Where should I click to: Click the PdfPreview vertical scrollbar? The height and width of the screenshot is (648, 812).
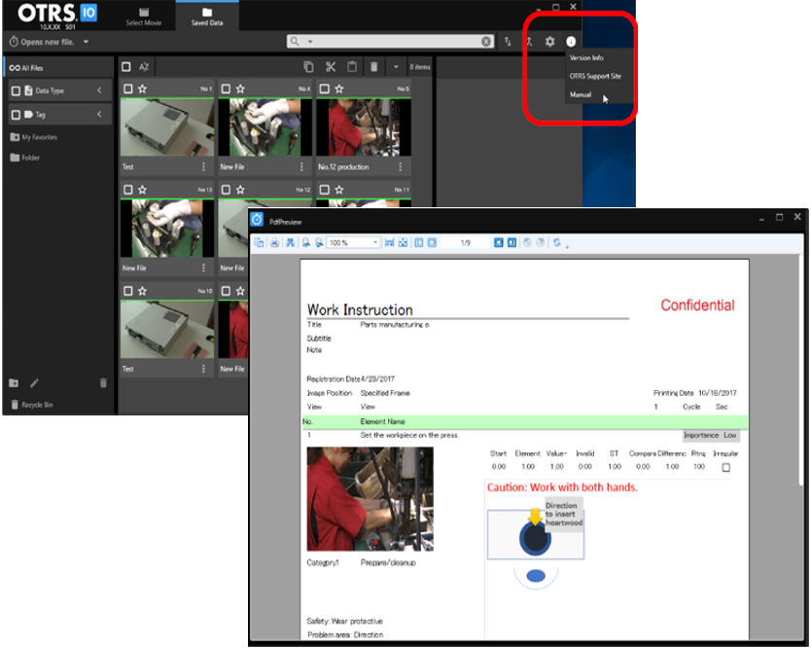pyautogui.click(x=800, y=370)
